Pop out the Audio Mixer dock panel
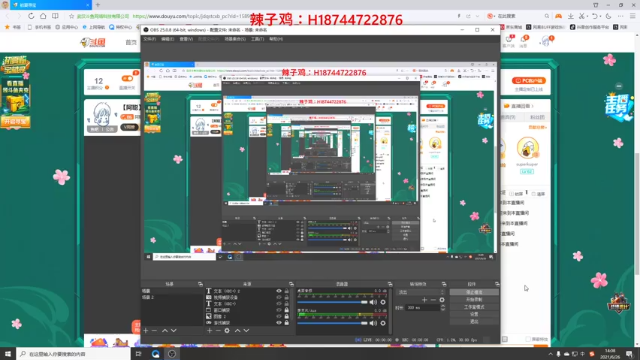 [390, 284]
